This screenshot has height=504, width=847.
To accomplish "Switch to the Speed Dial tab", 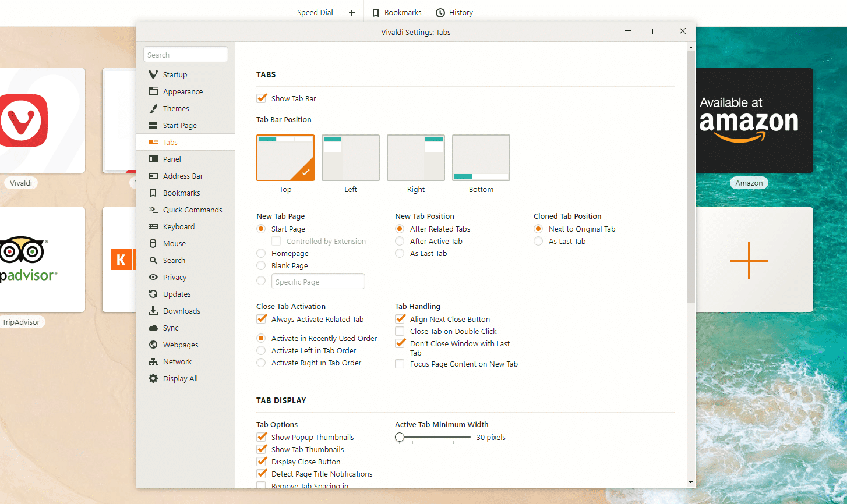I will 315,12.
